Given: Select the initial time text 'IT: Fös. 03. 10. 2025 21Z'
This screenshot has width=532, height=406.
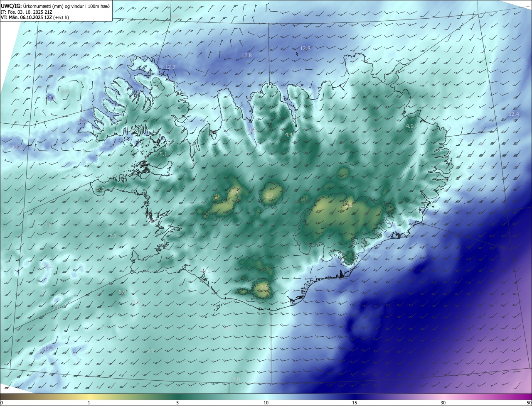Looking at the screenshot, I should click(x=26, y=12).
